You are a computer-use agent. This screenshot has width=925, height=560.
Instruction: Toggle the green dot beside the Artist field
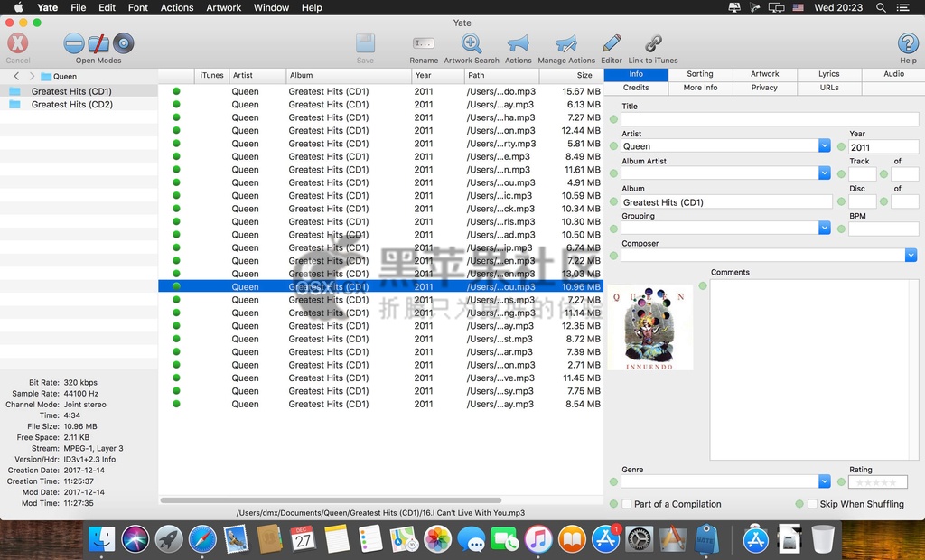click(613, 146)
